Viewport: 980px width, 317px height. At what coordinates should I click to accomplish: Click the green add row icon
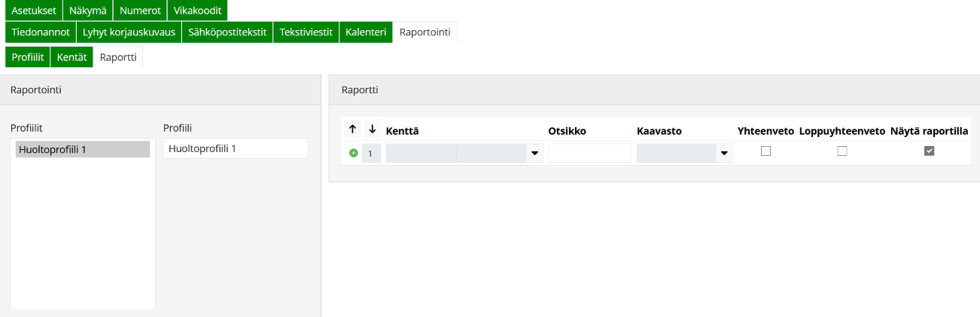click(354, 153)
